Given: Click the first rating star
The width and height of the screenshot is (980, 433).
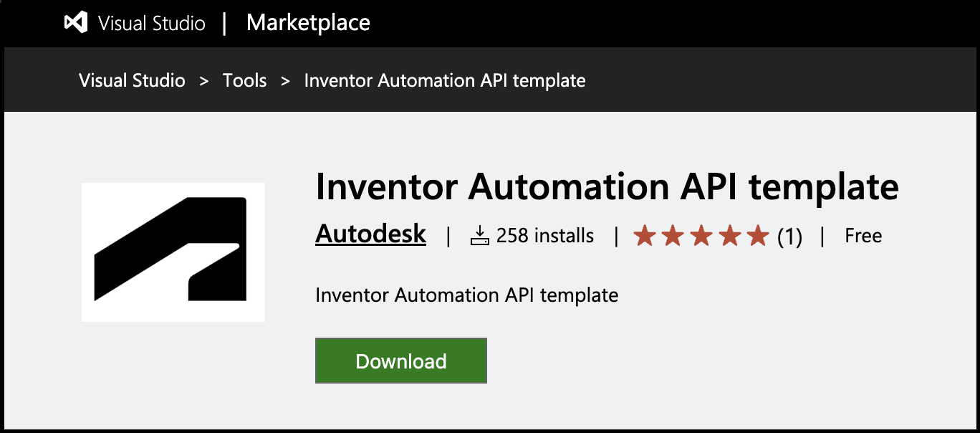Looking at the screenshot, I should click(645, 236).
